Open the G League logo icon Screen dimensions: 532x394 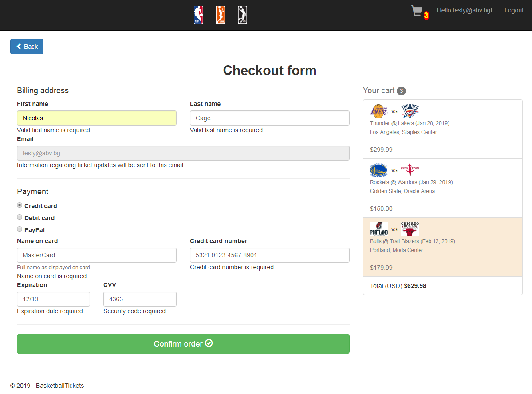(x=243, y=15)
